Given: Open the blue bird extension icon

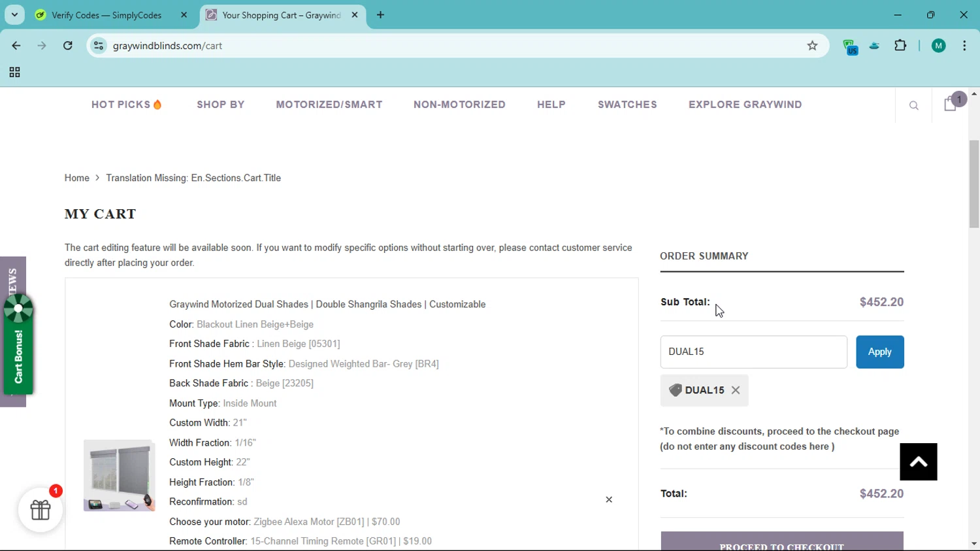Looking at the screenshot, I should tap(875, 46).
